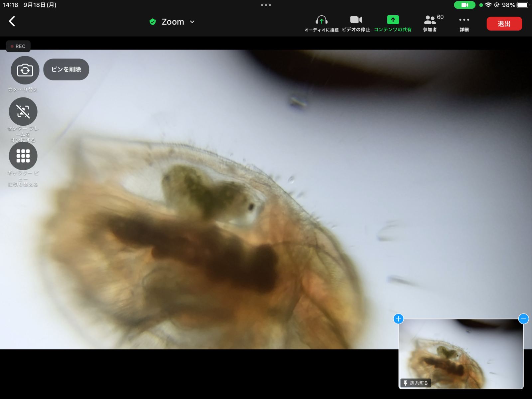Viewport: 532px width, 399px height.
Task: Tap the three-dot multitasking menu at top
Action: coord(266,5)
